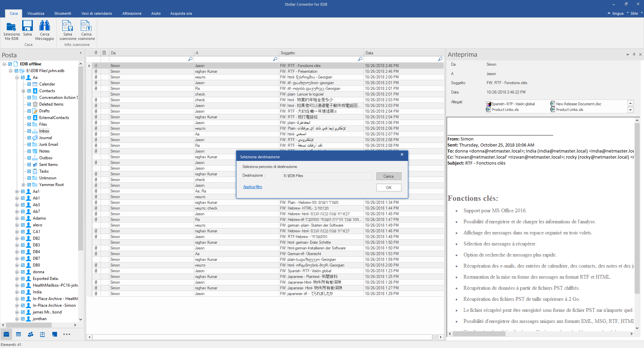The height and width of the screenshot is (348, 644).
Task: Click the Destinazione path input field
Action: 327,176
